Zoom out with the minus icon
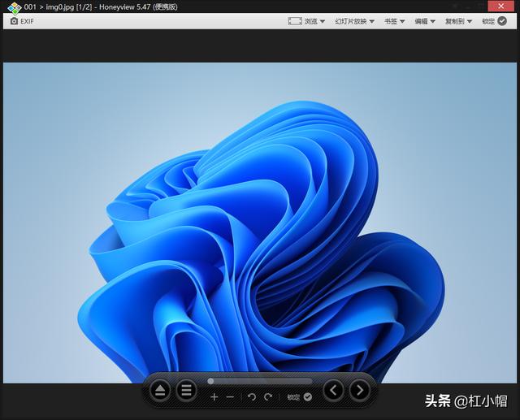The height and width of the screenshot is (420, 520). point(230,396)
